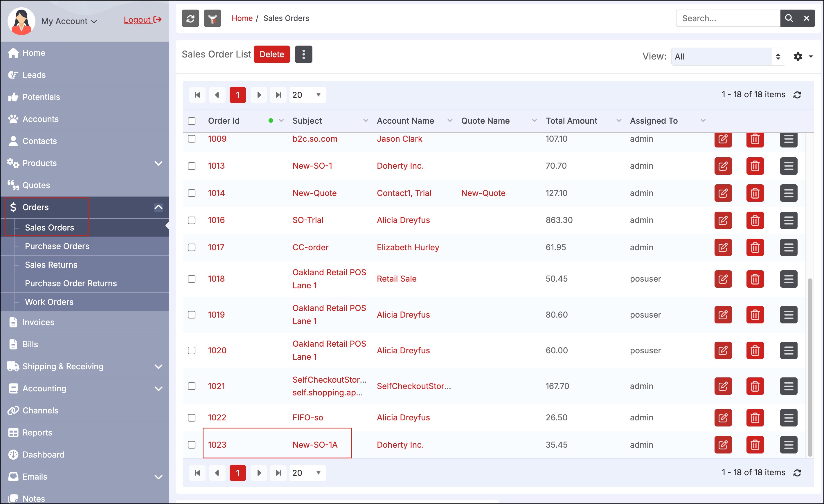Click the Search input field
The height and width of the screenshot is (504, 824).
pos(728,18)
